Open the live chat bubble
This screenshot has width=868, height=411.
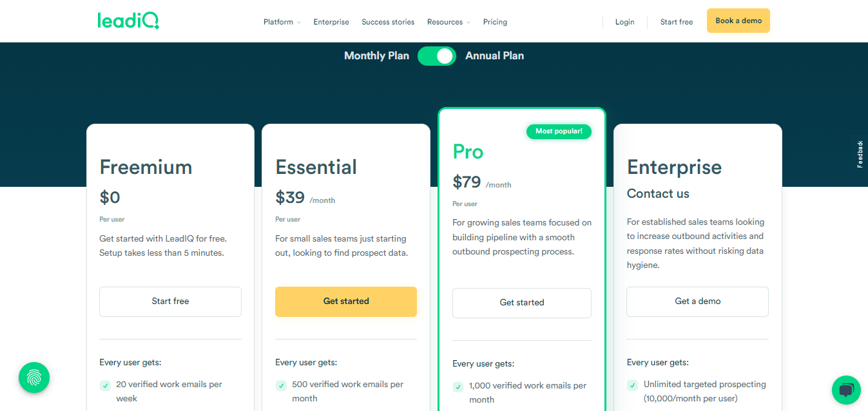(846, 390)
